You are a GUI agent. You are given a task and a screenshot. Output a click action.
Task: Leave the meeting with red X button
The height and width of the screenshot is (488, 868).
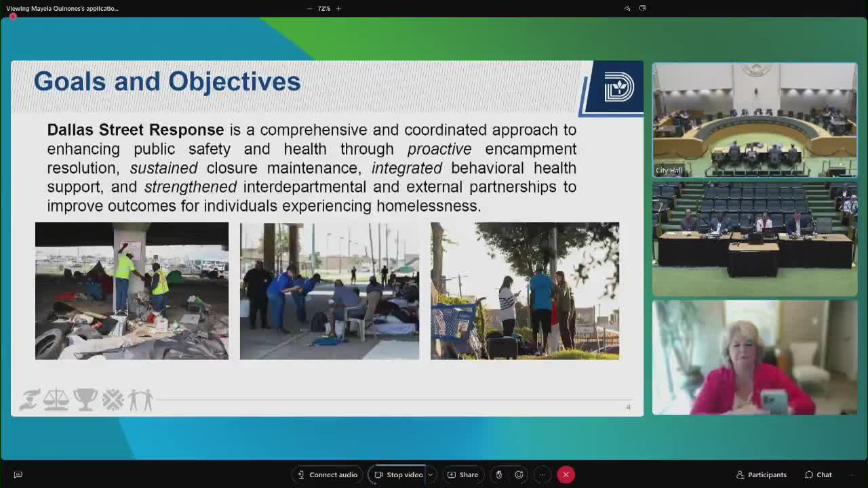tap(566, 474)
